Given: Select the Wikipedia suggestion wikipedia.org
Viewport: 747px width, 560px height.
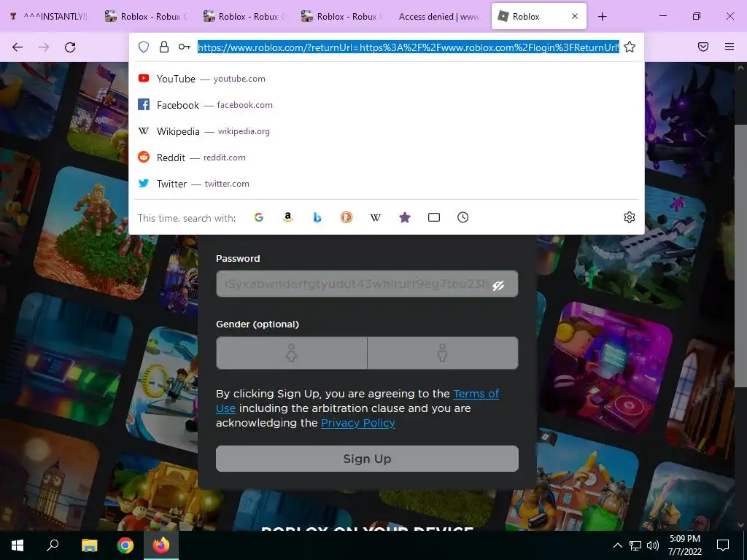Looking at the screenshot, I should coord(387,131).
